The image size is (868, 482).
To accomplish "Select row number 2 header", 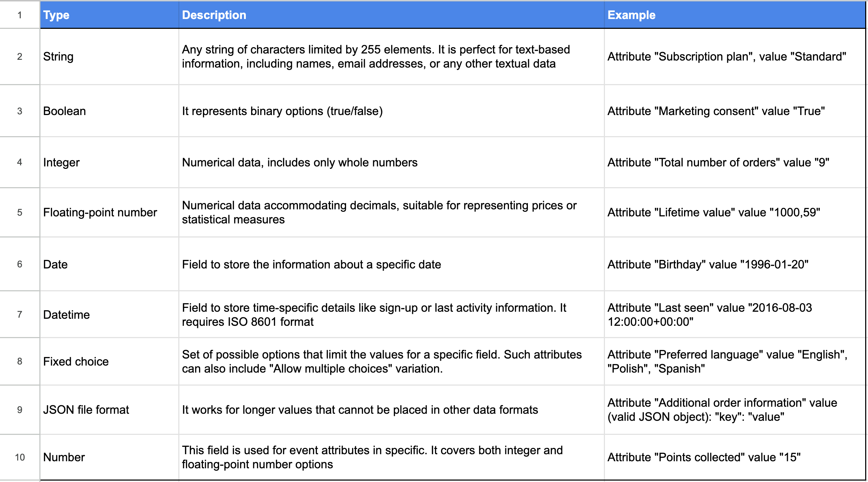I will point(20,57).
